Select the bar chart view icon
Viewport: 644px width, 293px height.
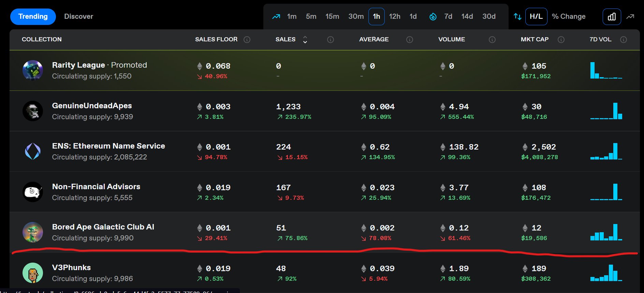[612, 16]
